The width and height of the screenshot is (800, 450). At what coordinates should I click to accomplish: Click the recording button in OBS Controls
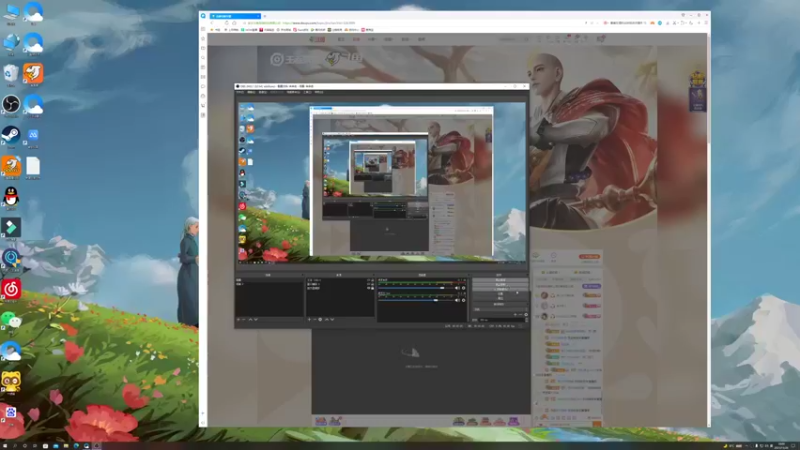click(500, 284)
